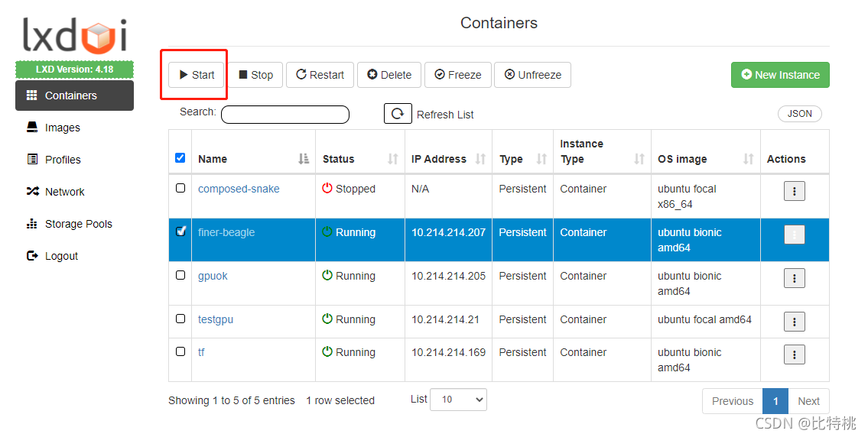Image resolution: width=868 pixels, height=437 pixels.
Task: Click the Refresh List icon button
Action: click(x=398, y=113)
